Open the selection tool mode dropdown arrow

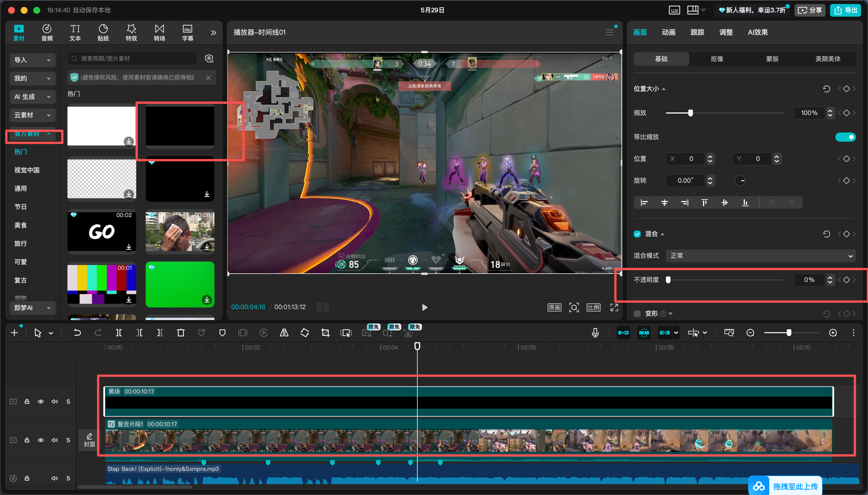tap(51, 333)
